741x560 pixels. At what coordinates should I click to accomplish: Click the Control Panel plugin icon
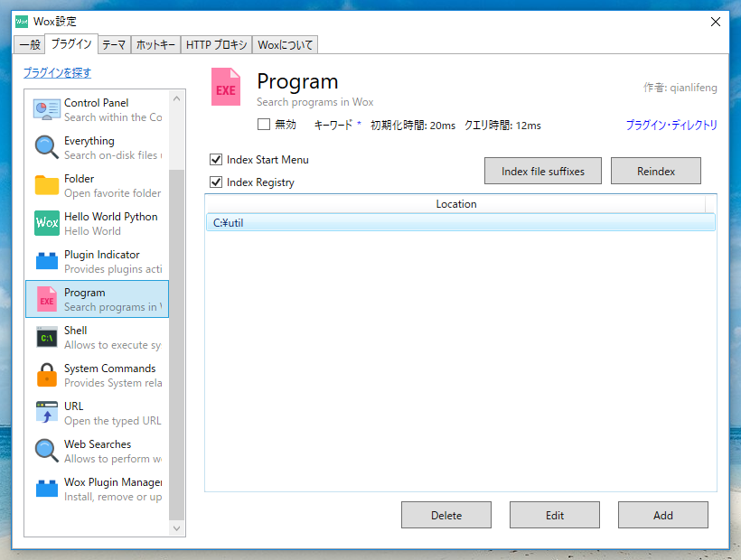[47, 109]
